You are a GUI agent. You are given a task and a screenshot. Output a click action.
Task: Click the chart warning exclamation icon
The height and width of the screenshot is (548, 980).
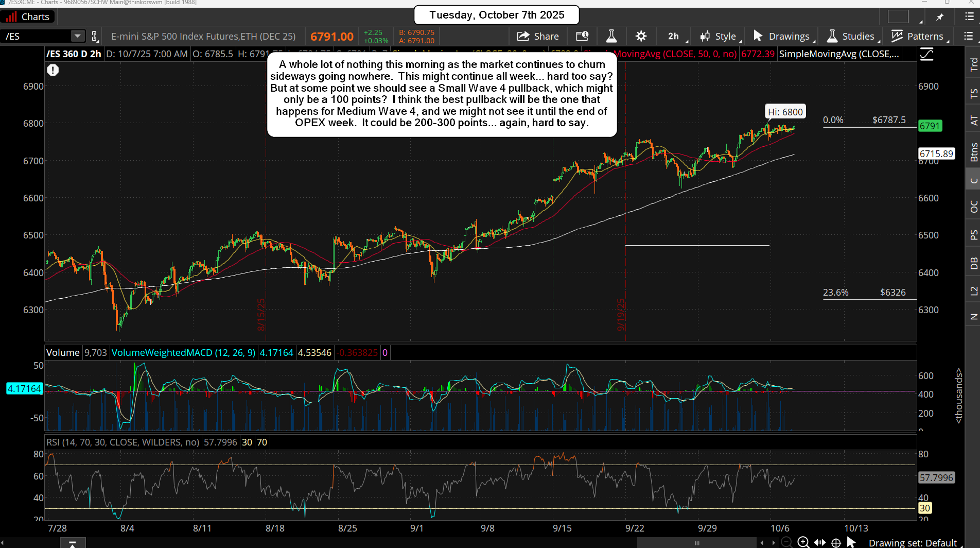click(52, 70)
